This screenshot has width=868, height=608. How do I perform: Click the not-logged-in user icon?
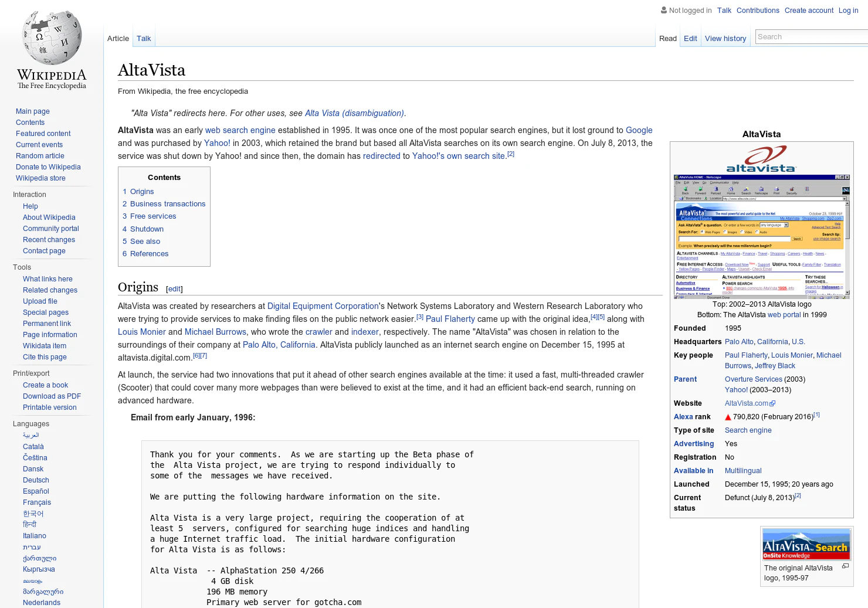pos(664,10)
